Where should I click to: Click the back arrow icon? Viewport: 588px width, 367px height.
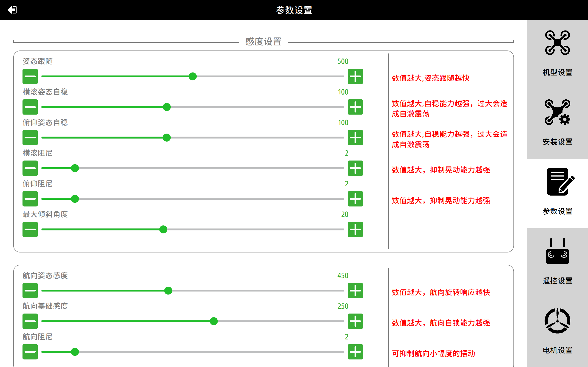(x=12, y=10)
